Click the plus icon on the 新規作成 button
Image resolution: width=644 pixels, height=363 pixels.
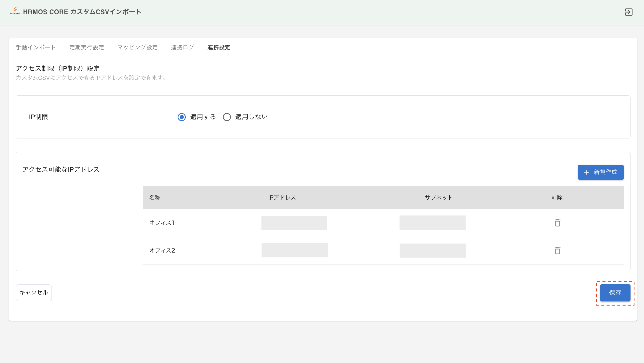[586, 172]
